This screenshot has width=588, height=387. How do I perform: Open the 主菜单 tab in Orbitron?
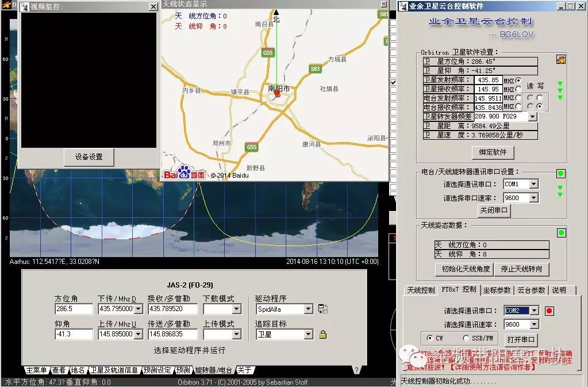(36, 370)
